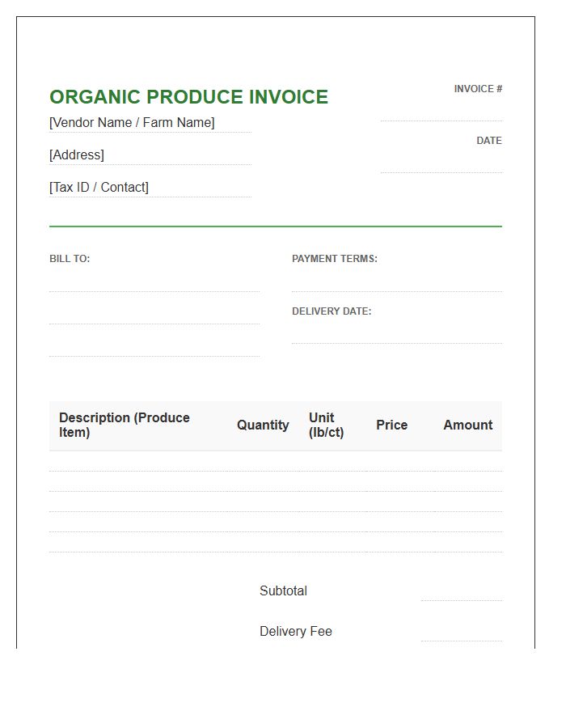Click the DELIVERY DATE: label
The width and height of the screenshot is (566, 728).
pos(332,311)
